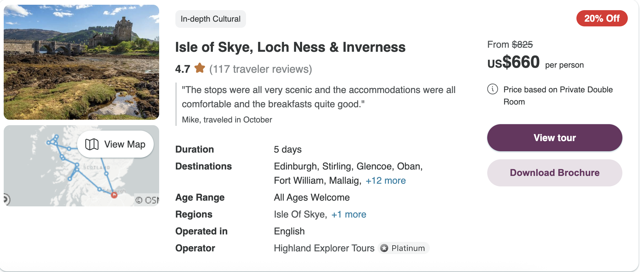This screenshot has width=644, height=272.
Task: Click the info icon beside price note
Action: (x=492, y=89)
